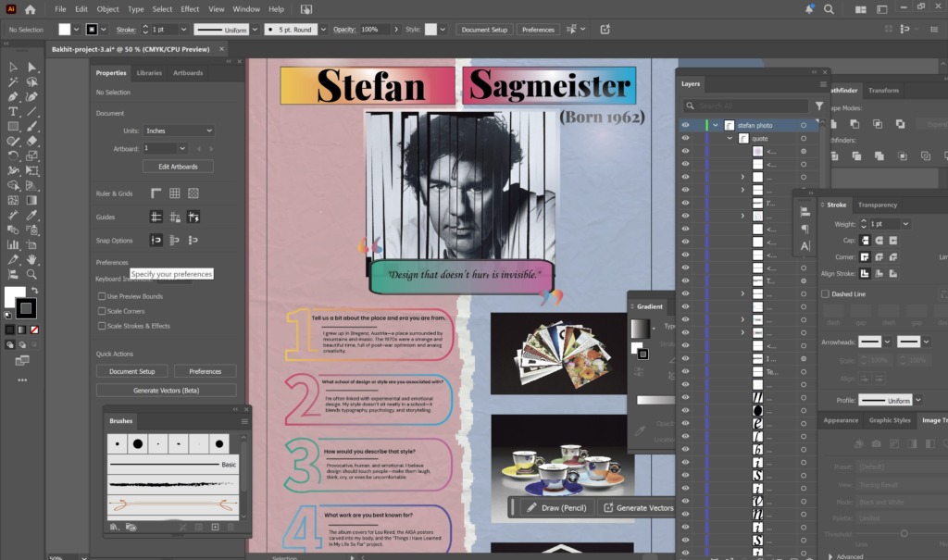
Task: Open the Units dropdown showing Inches
Action: pos(179,131)
